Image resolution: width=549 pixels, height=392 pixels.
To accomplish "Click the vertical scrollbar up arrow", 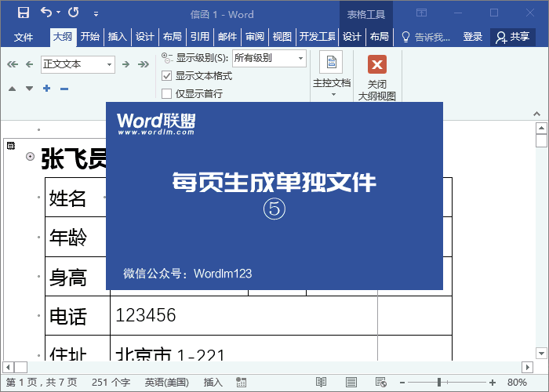I will pyautogui.click(x=541, y=128).
